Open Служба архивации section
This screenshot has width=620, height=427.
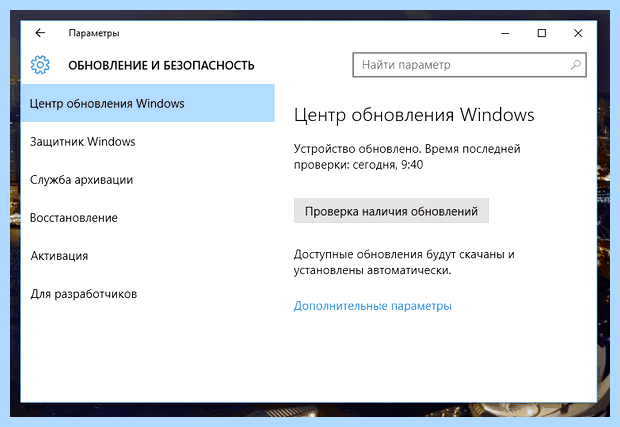[x=81, y=179]
